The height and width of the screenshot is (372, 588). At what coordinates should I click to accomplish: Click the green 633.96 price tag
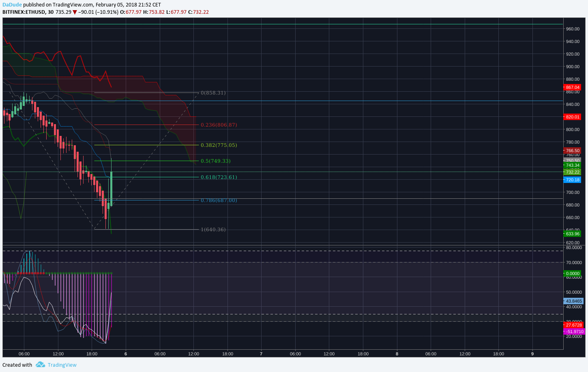click(573, 234)
